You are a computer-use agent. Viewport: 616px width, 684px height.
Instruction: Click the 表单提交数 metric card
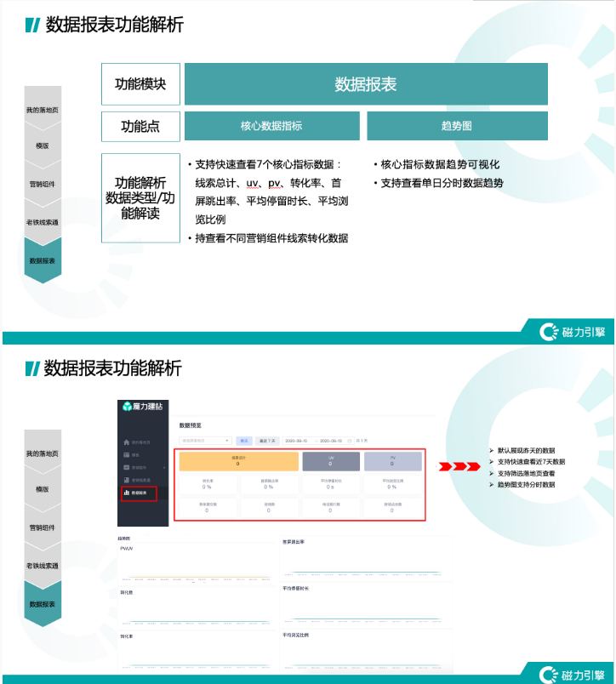point(208,507)
